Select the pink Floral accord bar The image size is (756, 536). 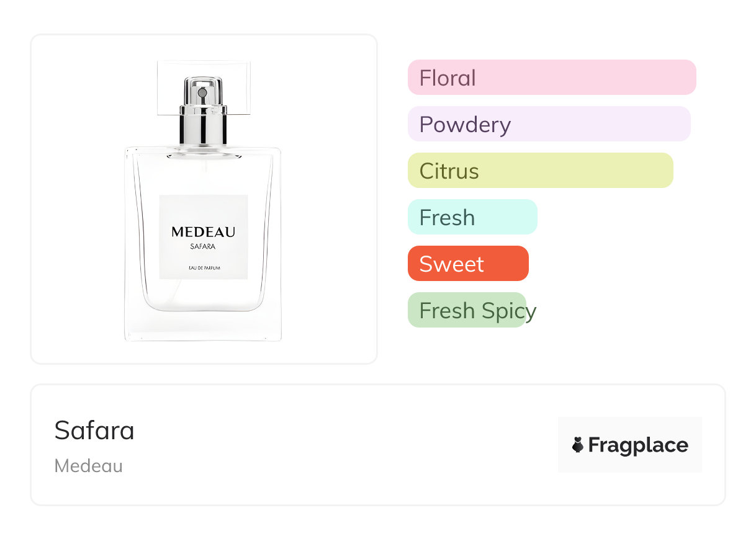(552, 78)
